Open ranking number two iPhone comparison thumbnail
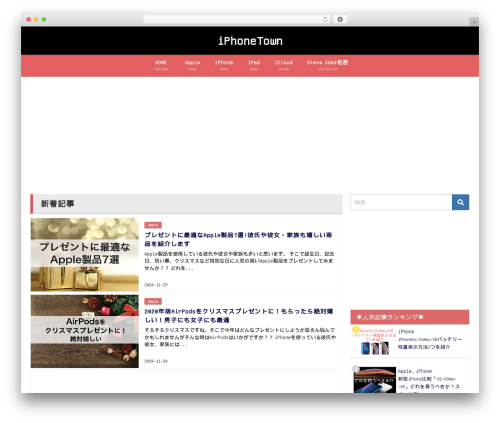The height and width of the screenshot is (423, 500). point(374,380)
